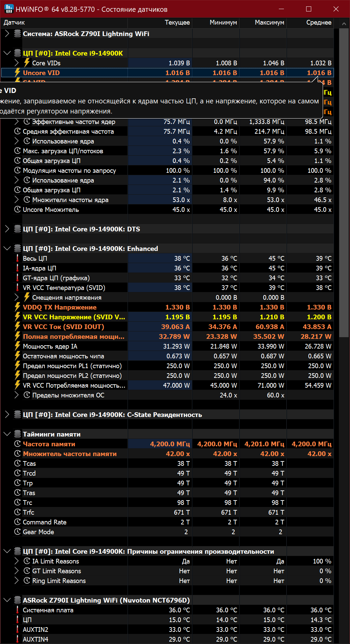Select the 'Trcd' timing row label
The image size is (350, 644).
[x=29, y=473]
